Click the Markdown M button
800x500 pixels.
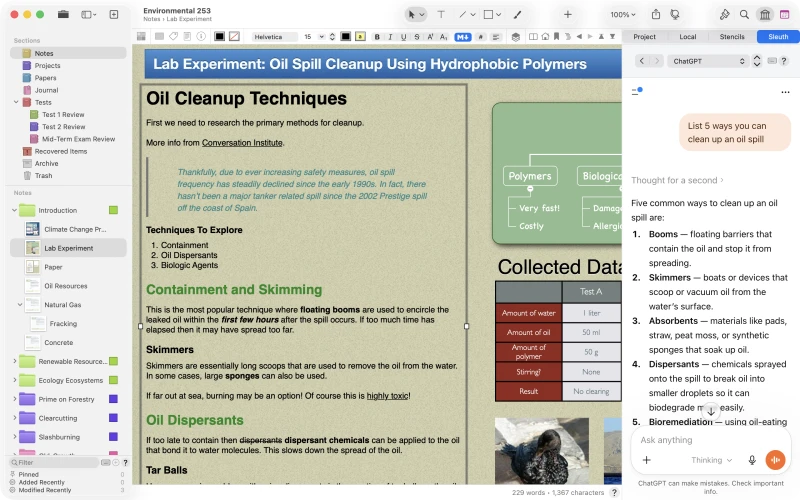463,37
